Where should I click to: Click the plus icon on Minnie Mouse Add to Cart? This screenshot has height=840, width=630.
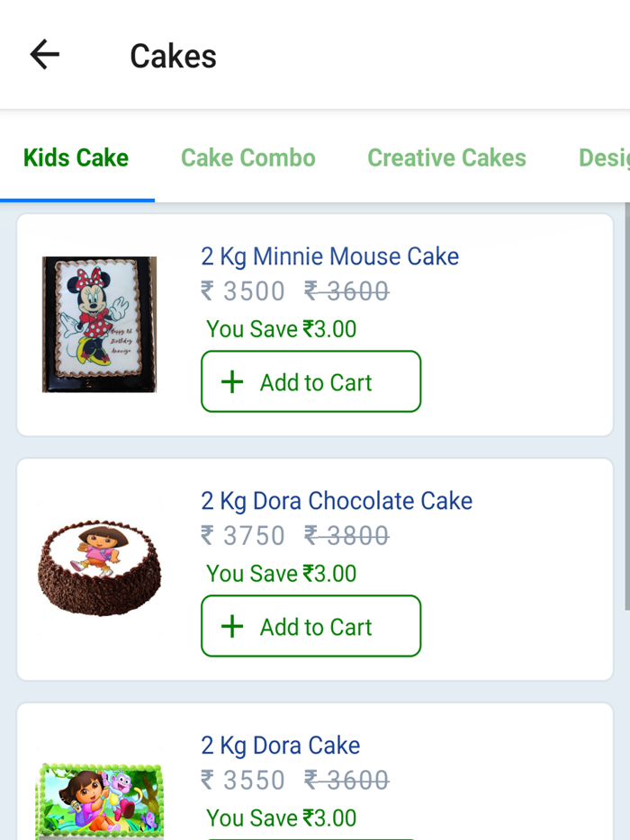[233, 381]
